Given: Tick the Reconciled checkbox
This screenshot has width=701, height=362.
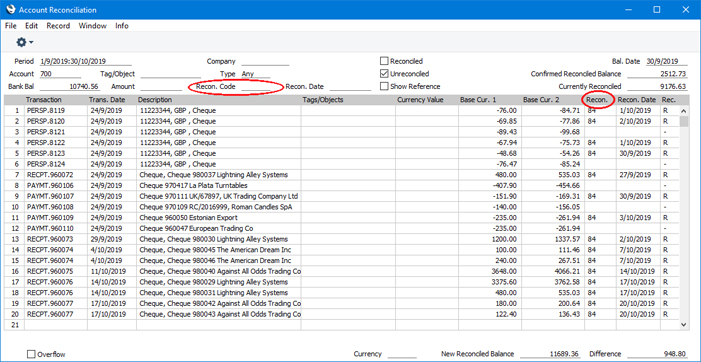Looking at the screenshot, I should coord(384,61).
